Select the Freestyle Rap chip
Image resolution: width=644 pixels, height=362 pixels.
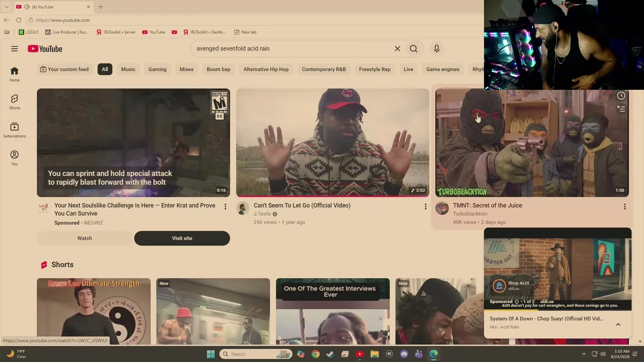[375, 69]
